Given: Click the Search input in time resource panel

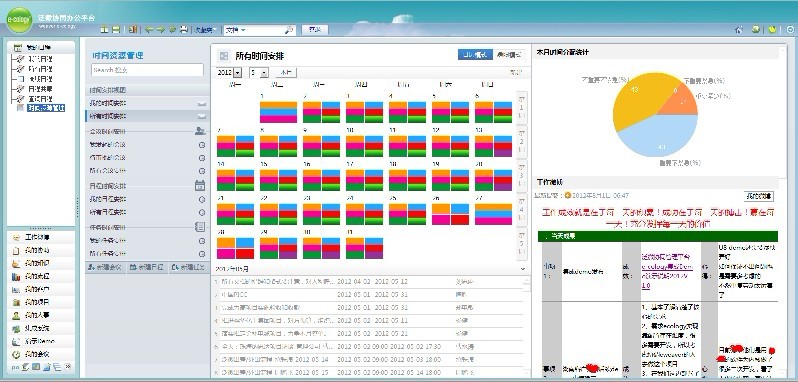Looking at the screenshot, I should (x=148, y=70).
